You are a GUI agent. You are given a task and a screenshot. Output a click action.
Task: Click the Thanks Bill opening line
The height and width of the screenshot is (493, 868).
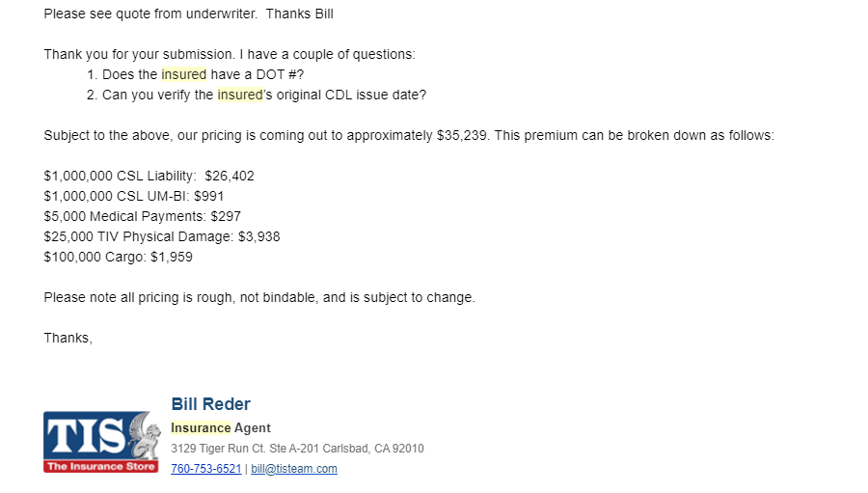point(189,14)
